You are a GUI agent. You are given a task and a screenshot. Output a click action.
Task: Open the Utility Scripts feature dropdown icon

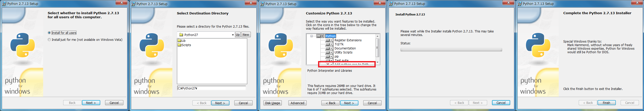click(x=329, y=52)
